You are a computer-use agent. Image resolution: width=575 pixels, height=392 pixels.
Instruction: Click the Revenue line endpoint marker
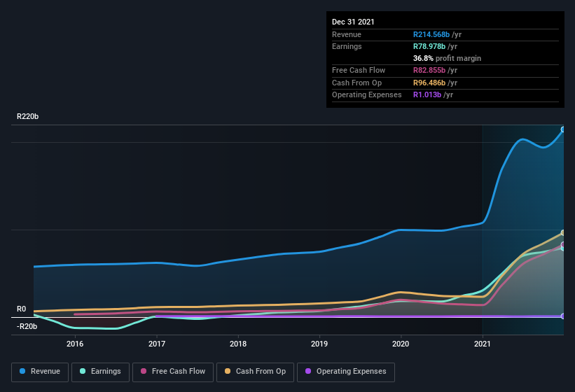(563, 129)
